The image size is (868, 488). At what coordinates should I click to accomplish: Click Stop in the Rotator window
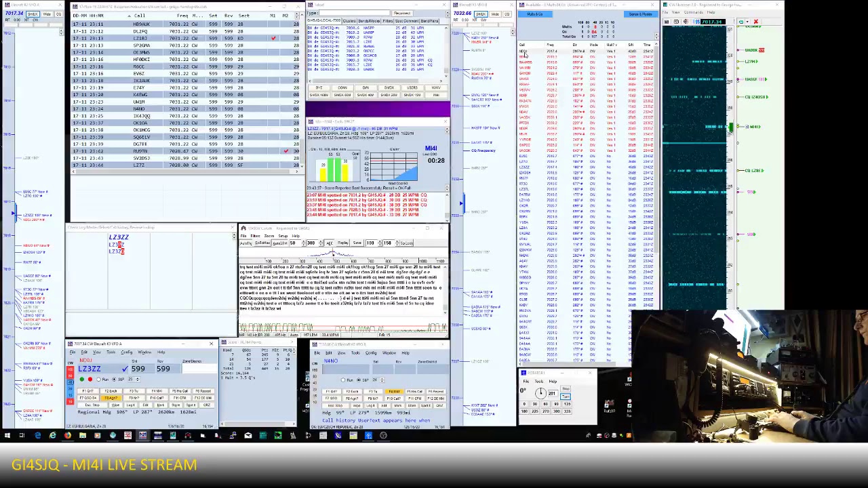point(566,388)
